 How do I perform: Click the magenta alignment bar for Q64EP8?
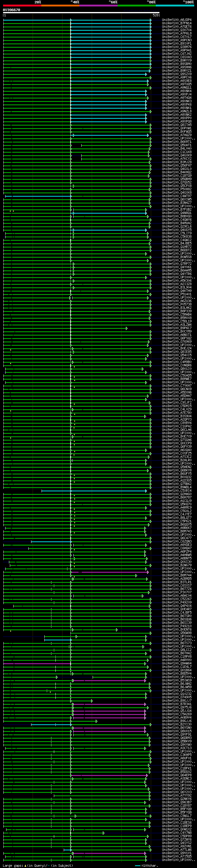[x=109, y=776]
